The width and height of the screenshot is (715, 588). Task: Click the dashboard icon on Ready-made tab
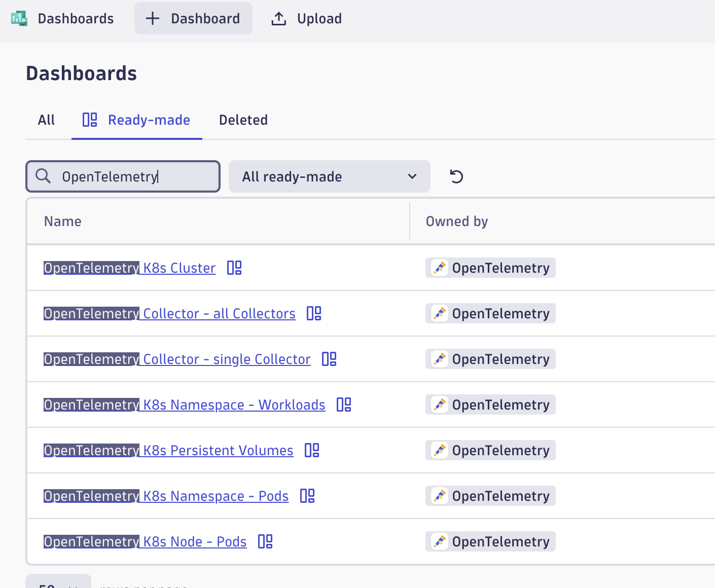click(89, 120)
